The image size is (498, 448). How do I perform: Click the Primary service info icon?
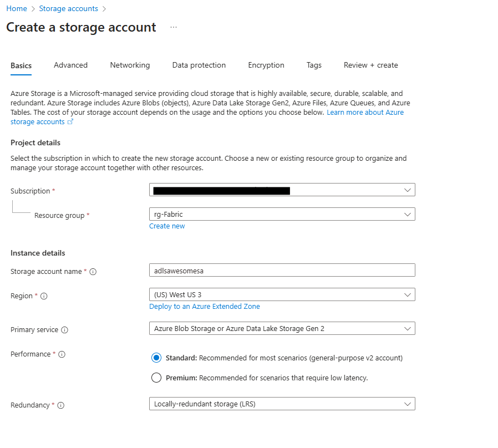pyautogui.click(x=64, y=330)
